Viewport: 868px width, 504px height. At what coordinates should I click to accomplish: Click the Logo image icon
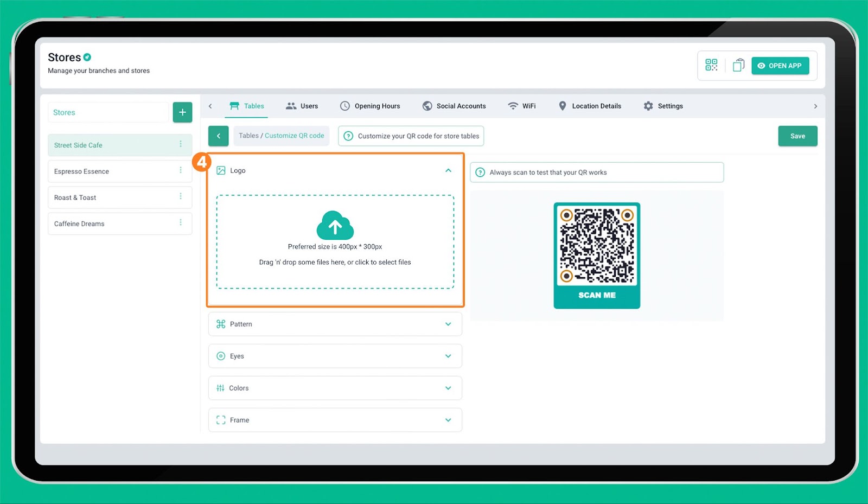point(221,170)
